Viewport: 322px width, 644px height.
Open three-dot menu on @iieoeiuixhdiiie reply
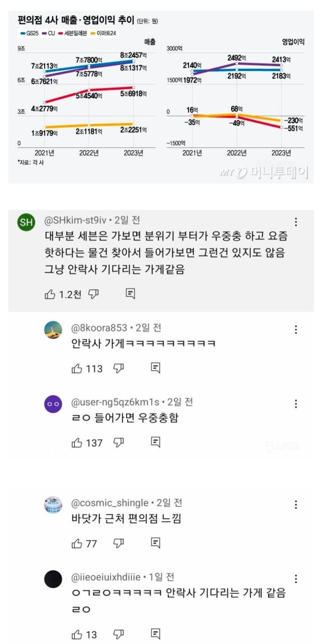(x=296, y=579)
